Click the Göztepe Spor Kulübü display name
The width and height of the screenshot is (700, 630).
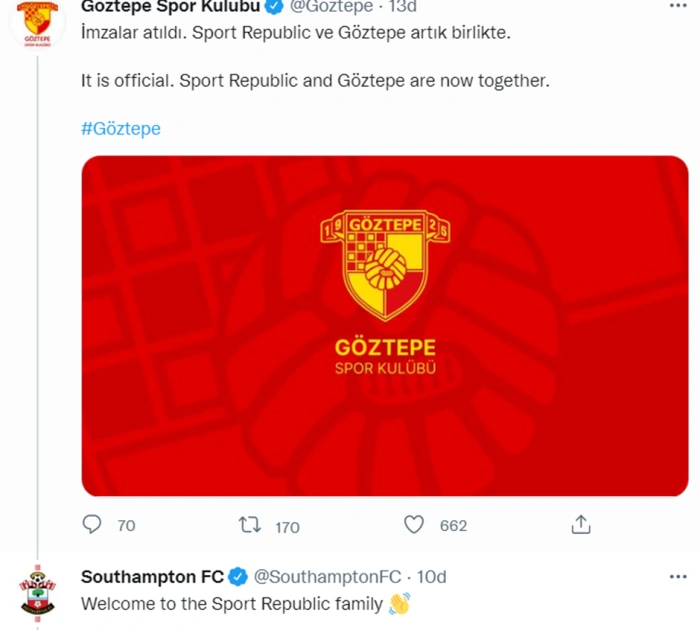coord(168,6)
